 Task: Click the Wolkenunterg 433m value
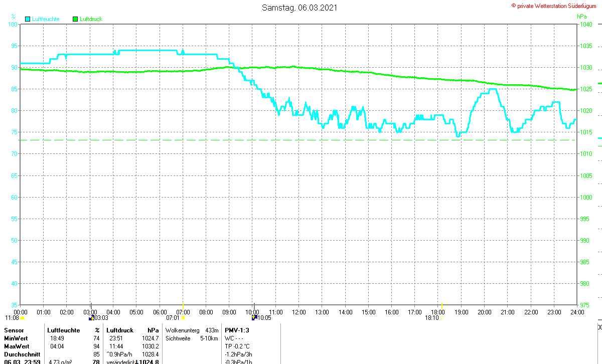tap(192, 330)
